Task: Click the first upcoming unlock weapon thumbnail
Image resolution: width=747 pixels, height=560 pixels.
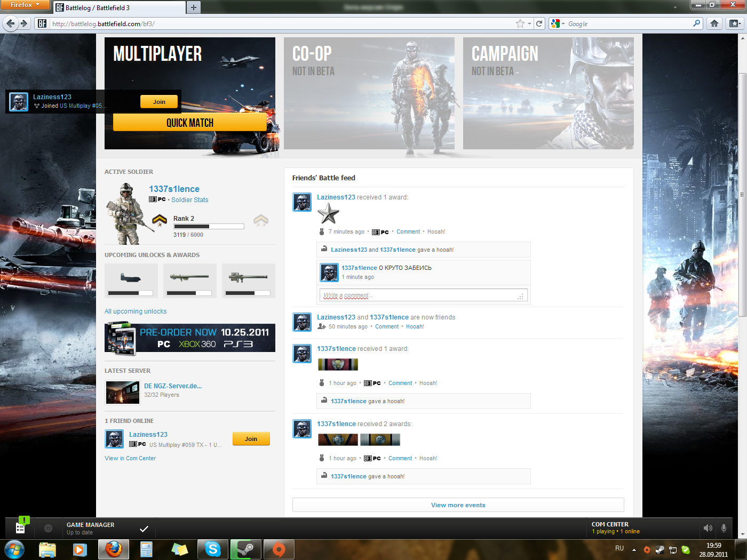Action: tap(131, 281)
